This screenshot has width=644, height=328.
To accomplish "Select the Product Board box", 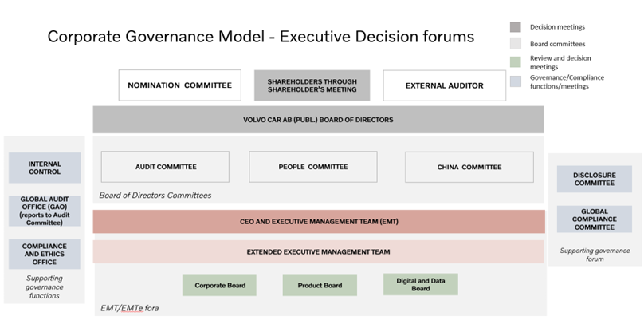I will 320,285.
